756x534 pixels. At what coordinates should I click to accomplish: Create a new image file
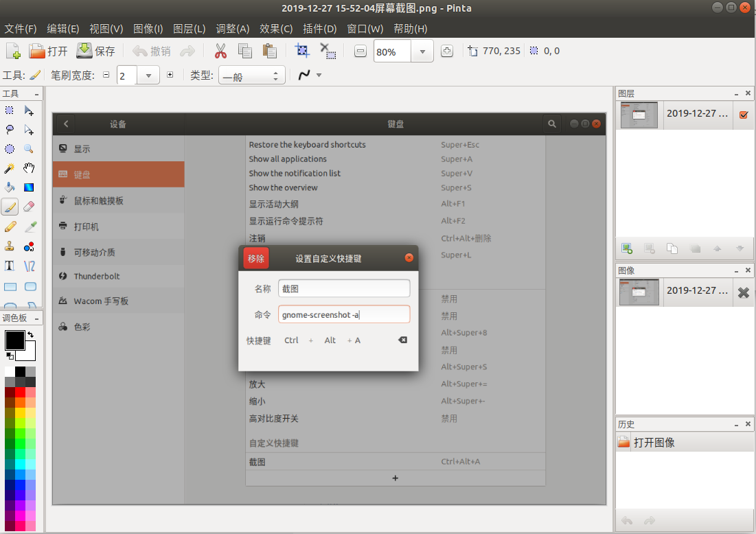coord(13,51)
